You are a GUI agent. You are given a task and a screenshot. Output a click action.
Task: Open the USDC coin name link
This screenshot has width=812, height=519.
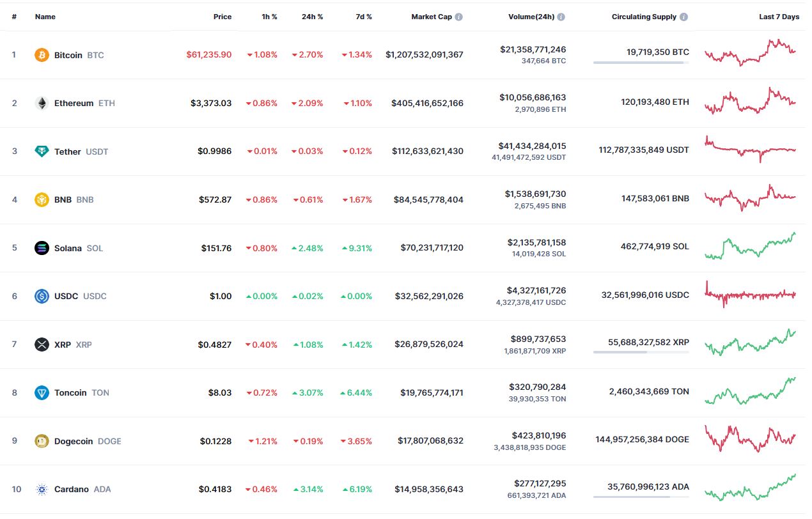66,296
